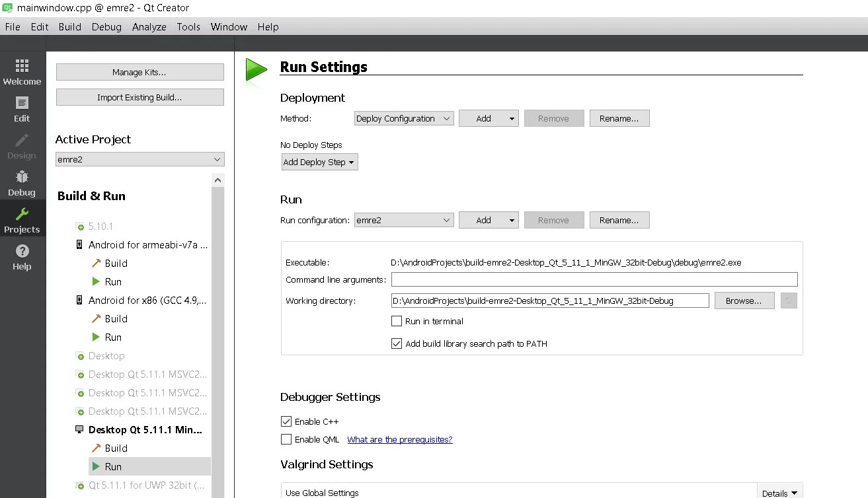Open the Analyze menu

click(x=149, y=27)
